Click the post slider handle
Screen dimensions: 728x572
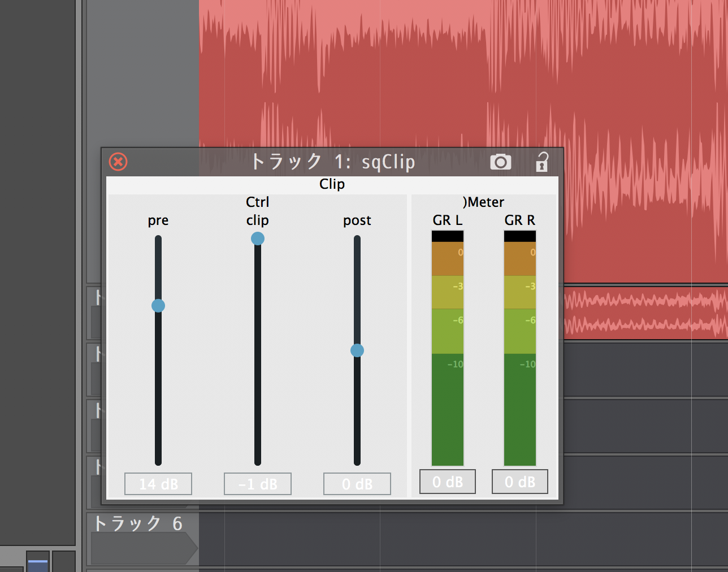click(357, 350)
